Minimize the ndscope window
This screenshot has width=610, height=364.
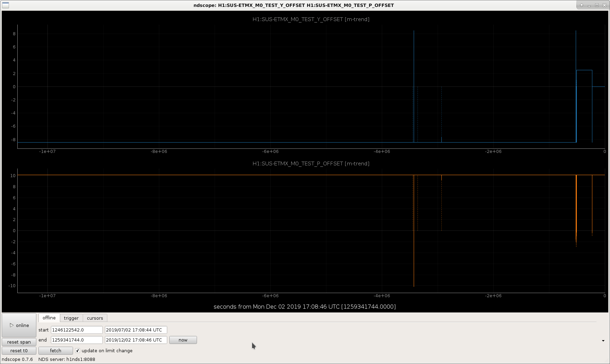click(589, 5)
